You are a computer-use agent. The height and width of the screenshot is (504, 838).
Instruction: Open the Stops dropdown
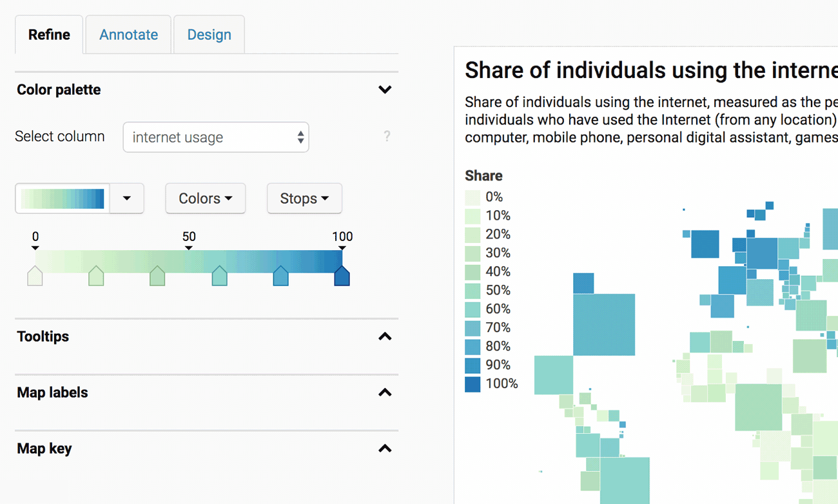click(x=304, y=199)
